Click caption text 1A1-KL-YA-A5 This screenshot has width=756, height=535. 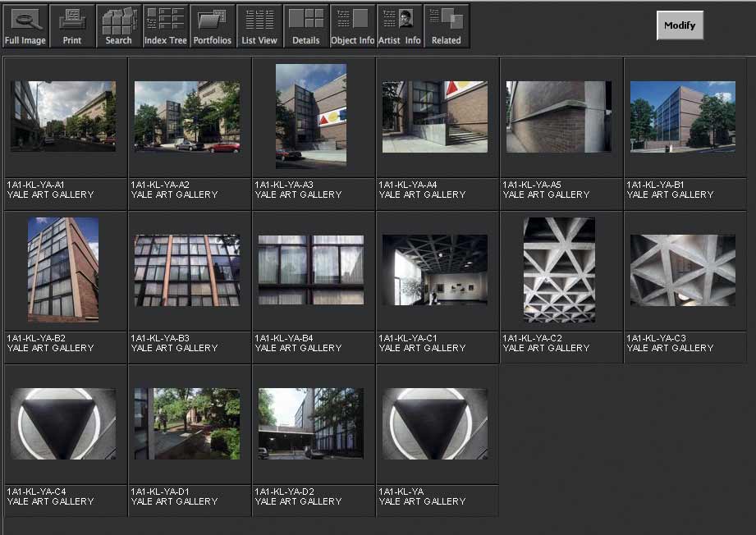coord(532,185)
